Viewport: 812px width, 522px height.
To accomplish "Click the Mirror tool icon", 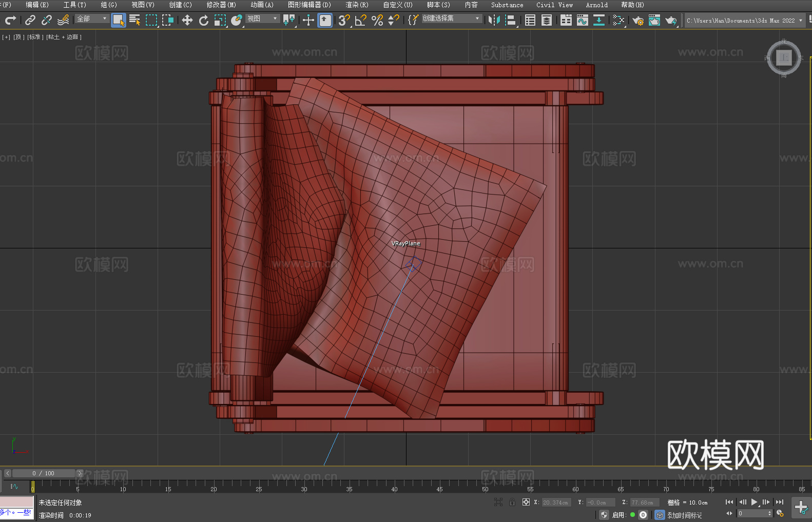I will pos(494,20).
